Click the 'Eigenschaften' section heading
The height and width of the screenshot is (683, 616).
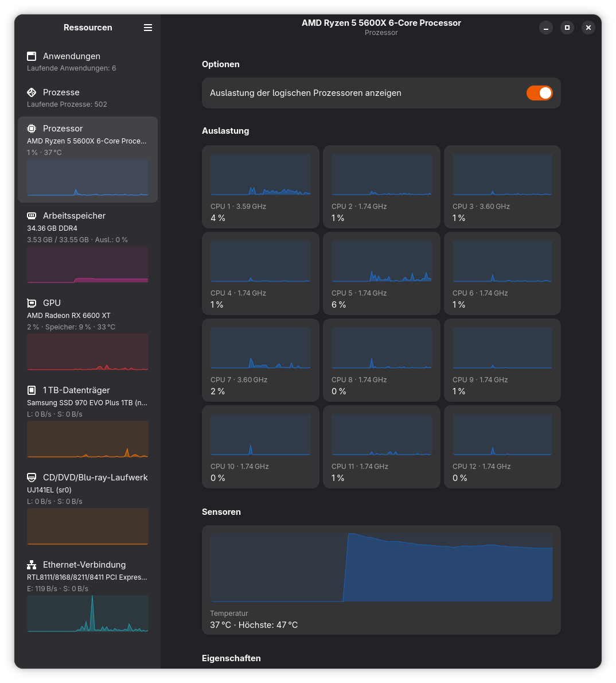tap(231, 658)
